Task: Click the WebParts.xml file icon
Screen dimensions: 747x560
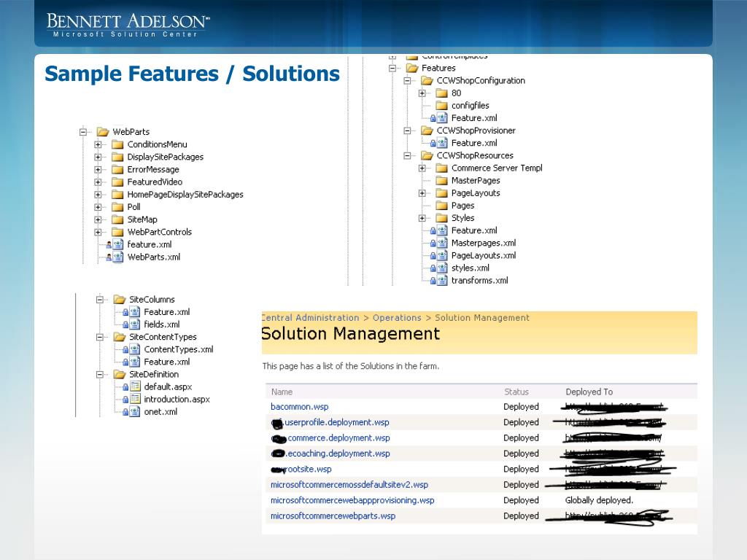Action: (x=117, y=257)
